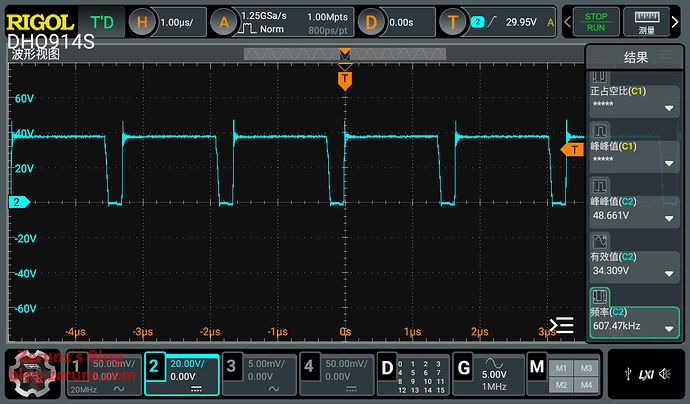Screen dimensions: 690x404
Task: Expand the 频率 (C2) measurement dropdown
Action: [668, 328]
